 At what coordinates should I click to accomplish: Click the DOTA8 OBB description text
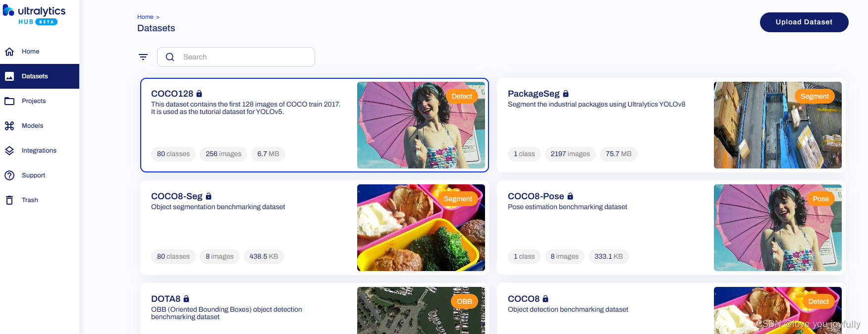click(226, 313)
